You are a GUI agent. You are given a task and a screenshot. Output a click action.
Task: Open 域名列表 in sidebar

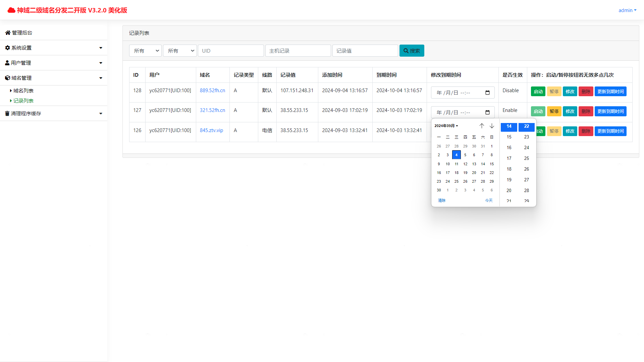click(x=23, y=90)
